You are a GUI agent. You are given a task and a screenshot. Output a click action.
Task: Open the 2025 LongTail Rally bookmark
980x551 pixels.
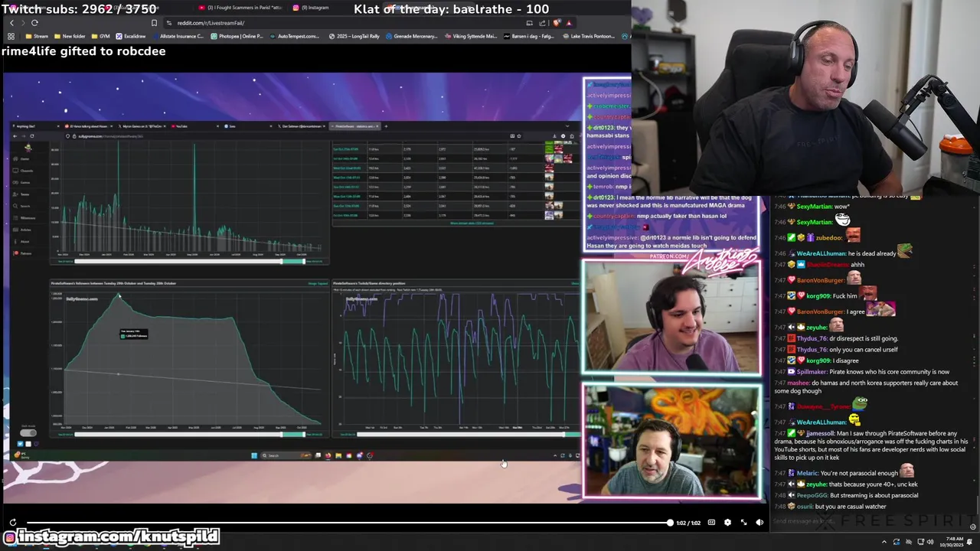pos(354,36)
